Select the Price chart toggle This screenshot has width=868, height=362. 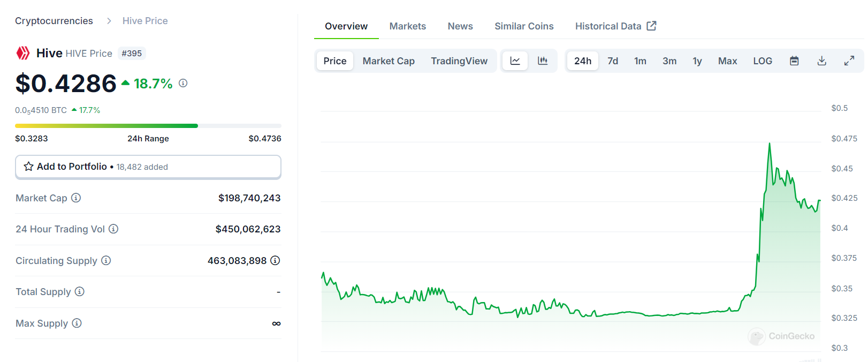[x=335, y=61]
